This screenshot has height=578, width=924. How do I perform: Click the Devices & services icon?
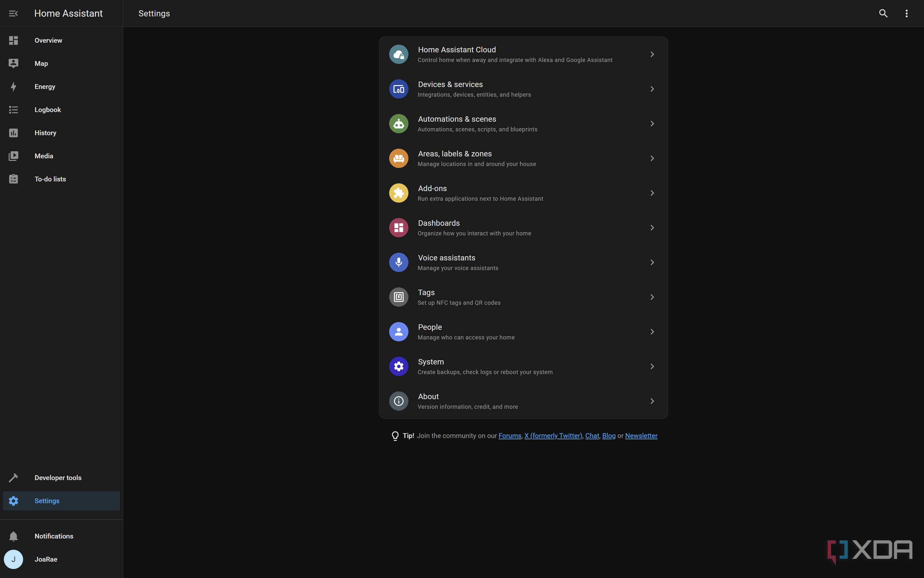coord(398,89)
